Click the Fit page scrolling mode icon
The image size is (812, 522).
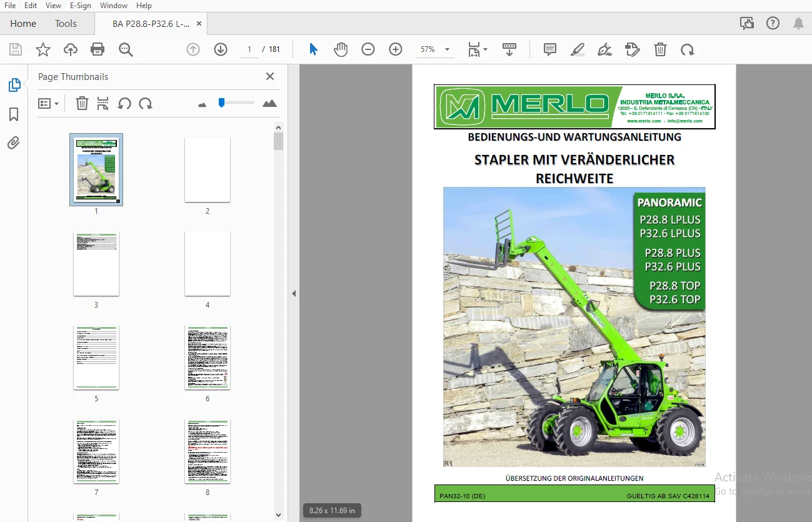474,49
